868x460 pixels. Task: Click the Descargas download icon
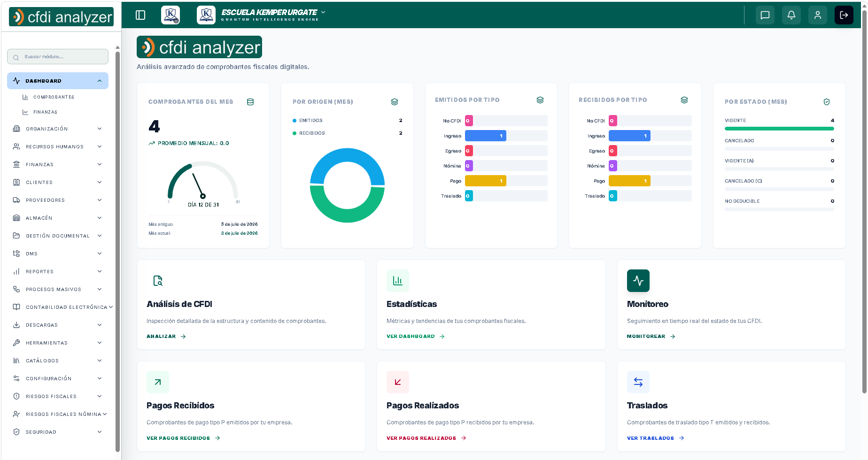coord(16,325)
